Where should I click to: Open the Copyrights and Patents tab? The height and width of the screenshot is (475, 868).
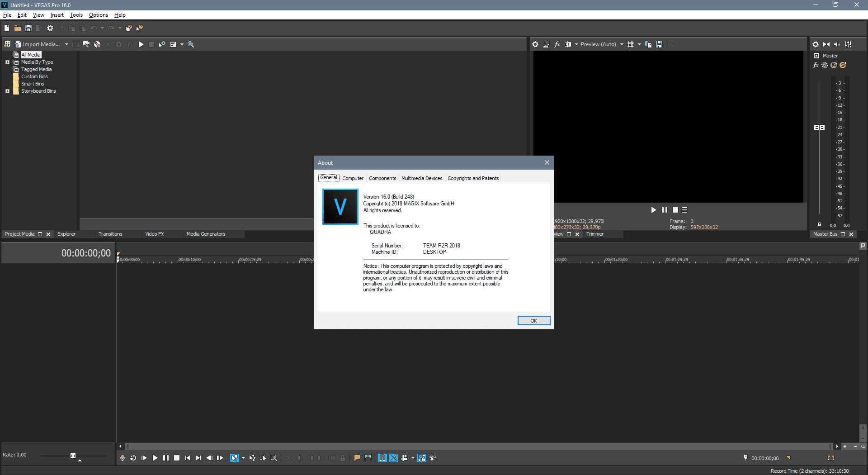[x=473, y=178]
